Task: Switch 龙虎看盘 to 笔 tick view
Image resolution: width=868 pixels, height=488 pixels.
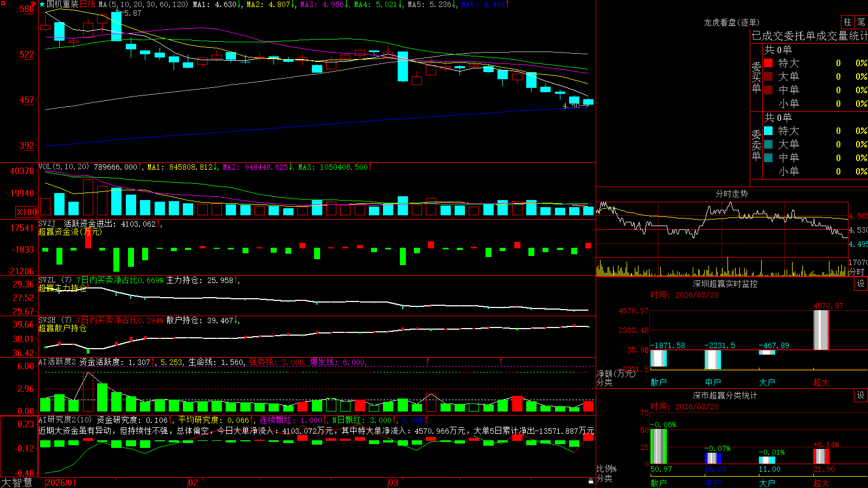Action: [861, 22]
